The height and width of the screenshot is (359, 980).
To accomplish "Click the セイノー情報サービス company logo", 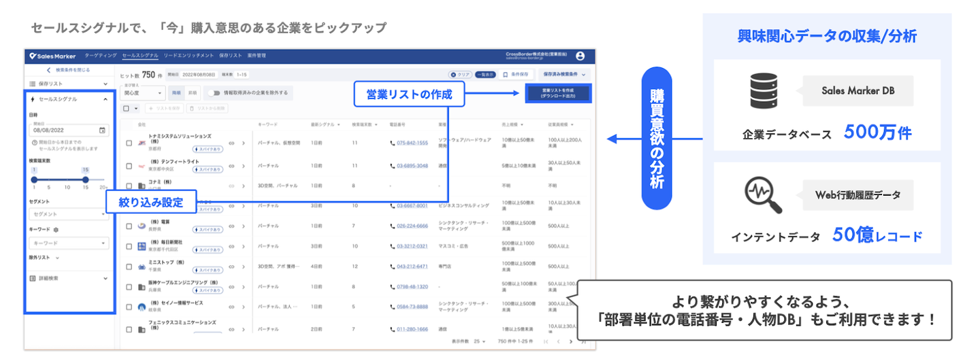I will (x=142, y=307).
